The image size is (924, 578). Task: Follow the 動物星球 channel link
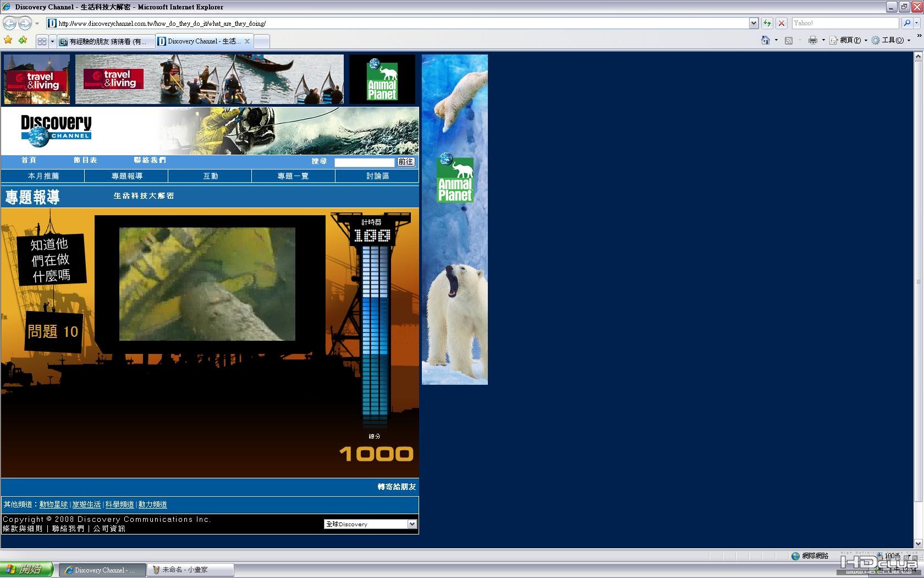(53, 504)
